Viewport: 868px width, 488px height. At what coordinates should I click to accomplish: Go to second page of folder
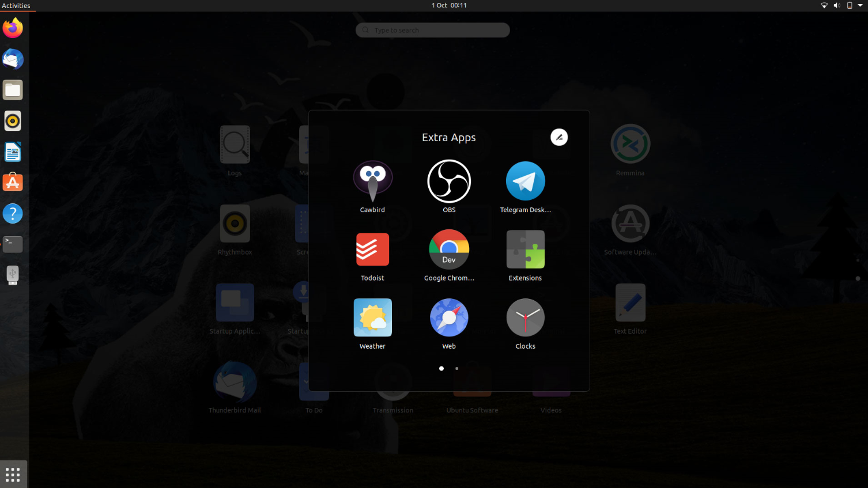tap(457, 368)
